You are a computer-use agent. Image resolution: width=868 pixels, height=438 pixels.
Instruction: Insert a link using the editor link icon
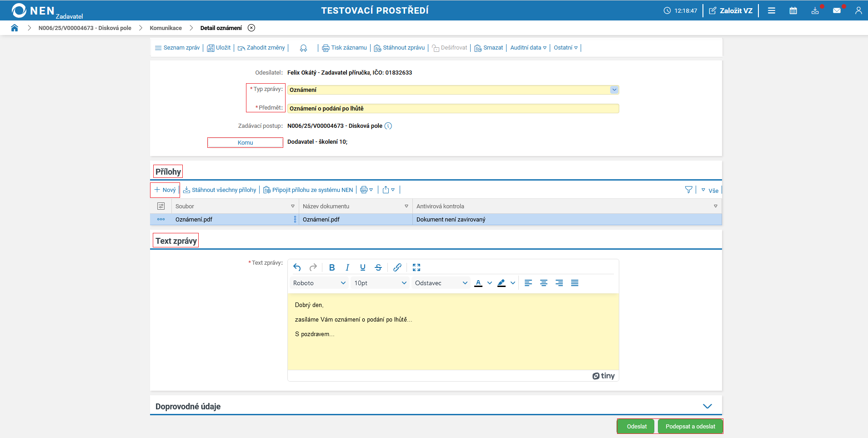397,267
